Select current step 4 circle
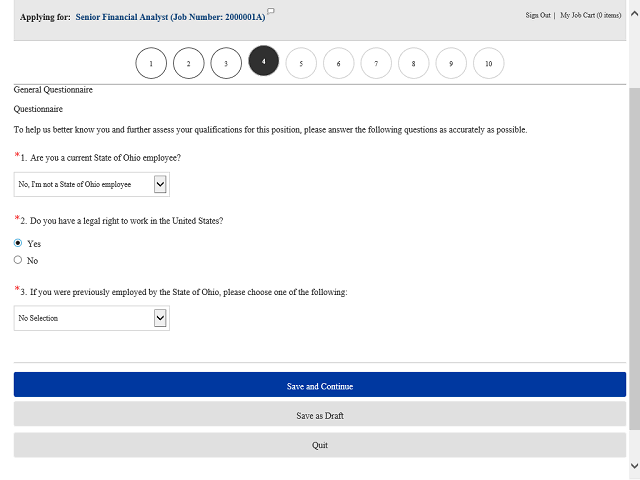This screenshot has height=480, width=640. point(264,61)
